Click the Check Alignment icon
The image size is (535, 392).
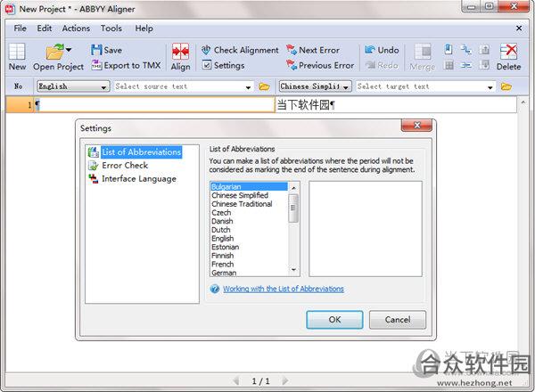[x=206, y=50]
